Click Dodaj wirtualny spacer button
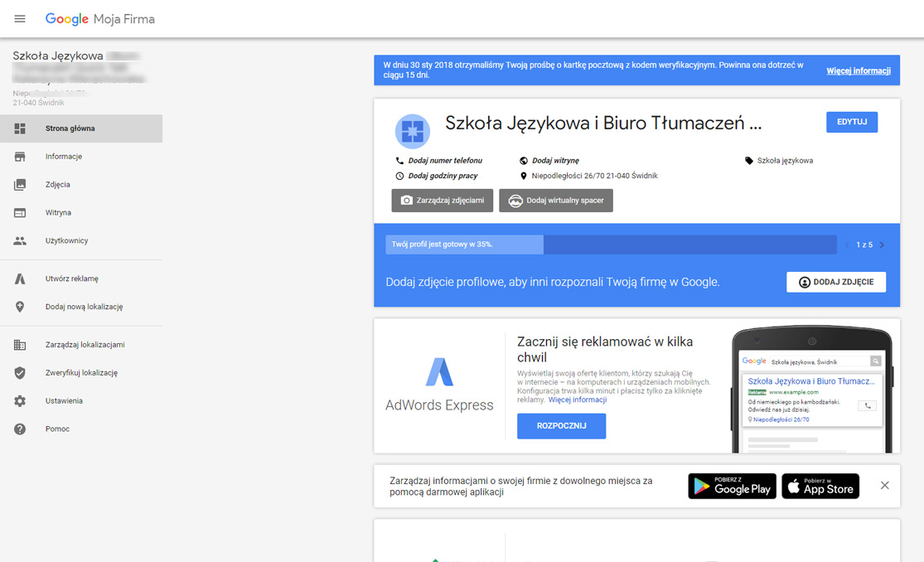Image resolution: width=924 pixels, height=562 pixels. [556, 201]
